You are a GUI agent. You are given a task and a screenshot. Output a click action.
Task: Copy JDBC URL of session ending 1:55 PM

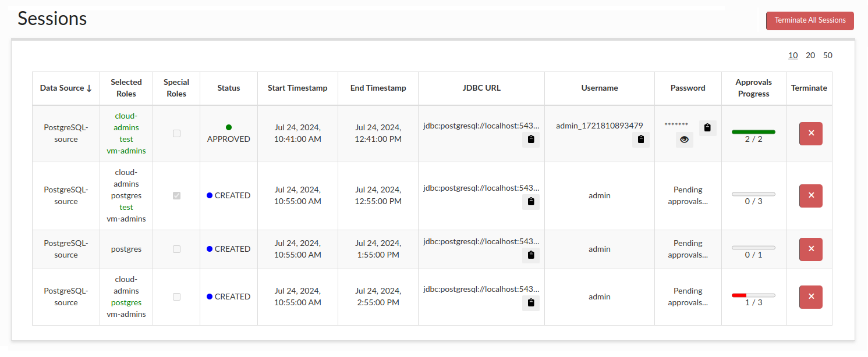coord(530,255)
